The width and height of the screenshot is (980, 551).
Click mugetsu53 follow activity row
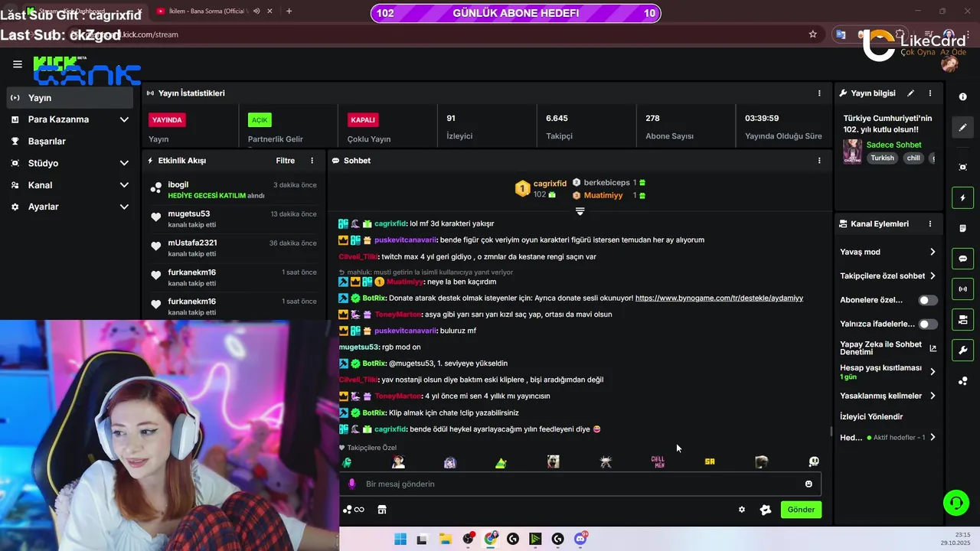[x=233, y=219]
